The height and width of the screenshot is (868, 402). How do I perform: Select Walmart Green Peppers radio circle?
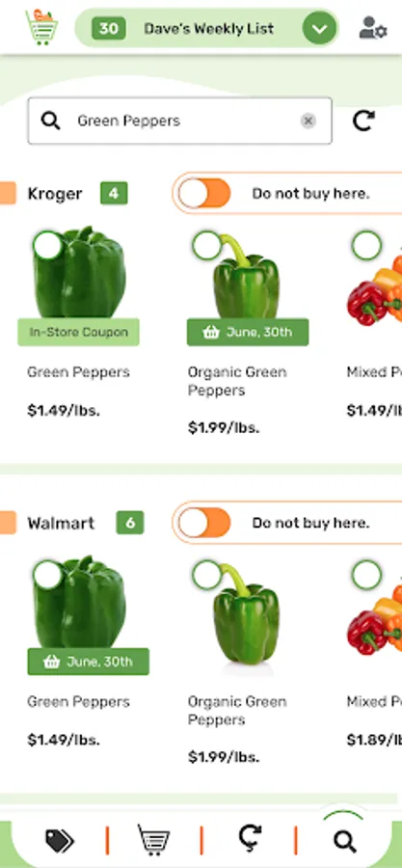point(48,575)
